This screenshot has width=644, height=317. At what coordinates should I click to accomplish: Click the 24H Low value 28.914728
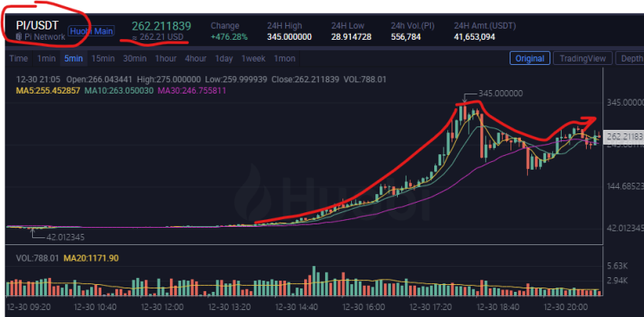pyautogui.click(x=351, y=37)
